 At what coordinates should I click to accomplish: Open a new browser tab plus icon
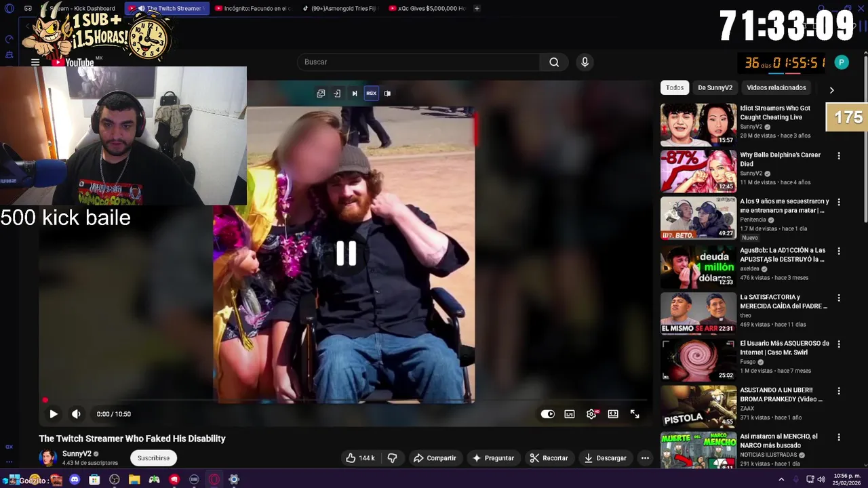click(477, 9)
